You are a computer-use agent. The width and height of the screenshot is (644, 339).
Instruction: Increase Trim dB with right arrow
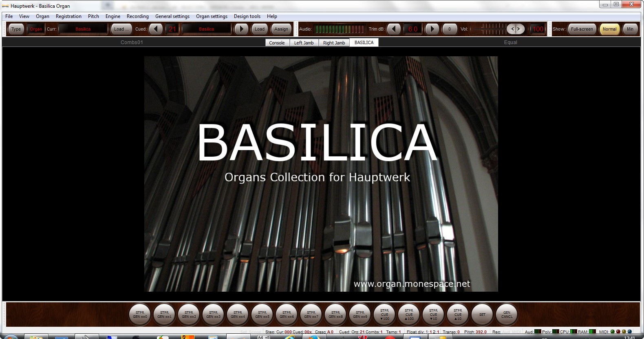432,29
